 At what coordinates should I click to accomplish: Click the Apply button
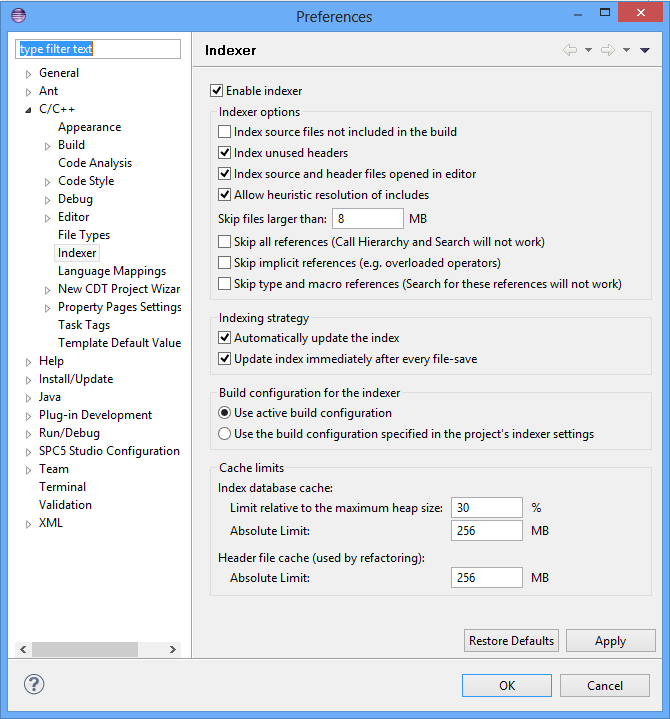point(610,641)
